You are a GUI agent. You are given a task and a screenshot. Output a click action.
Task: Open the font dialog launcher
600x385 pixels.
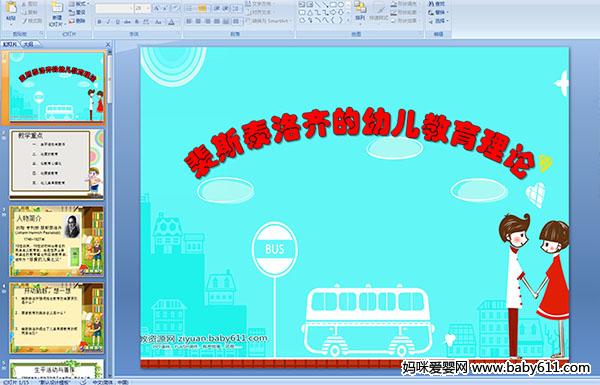coord(179,34)
